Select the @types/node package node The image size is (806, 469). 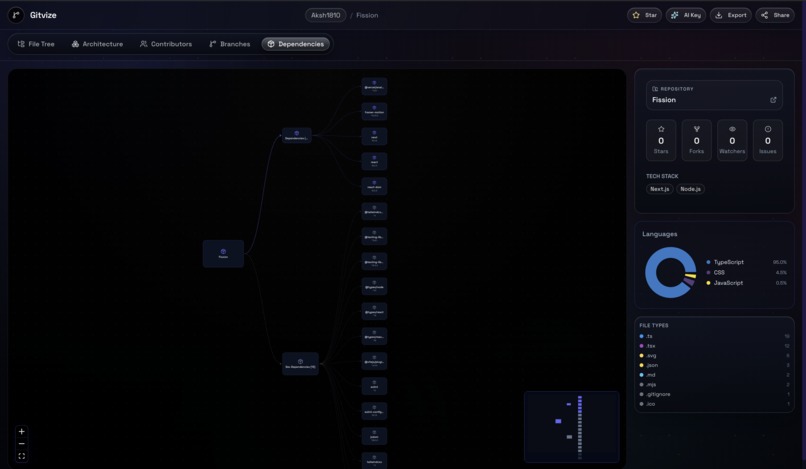(x=374, y=286)
